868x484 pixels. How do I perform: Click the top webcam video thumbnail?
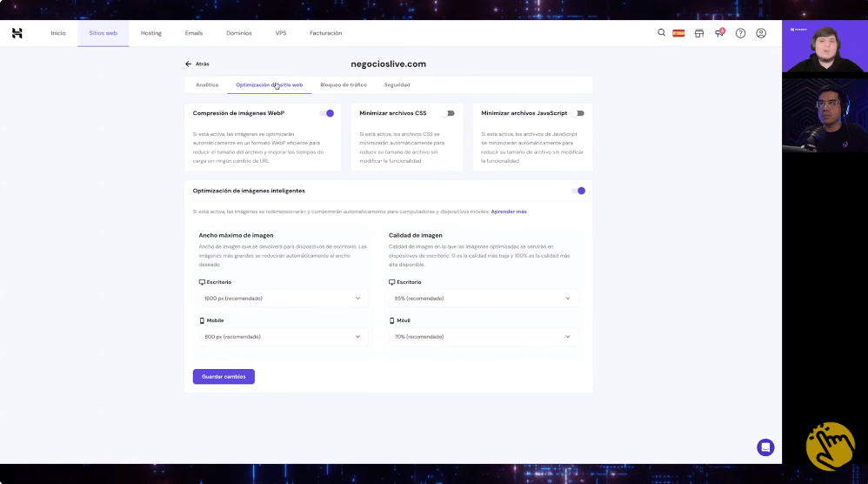[825, 46]
